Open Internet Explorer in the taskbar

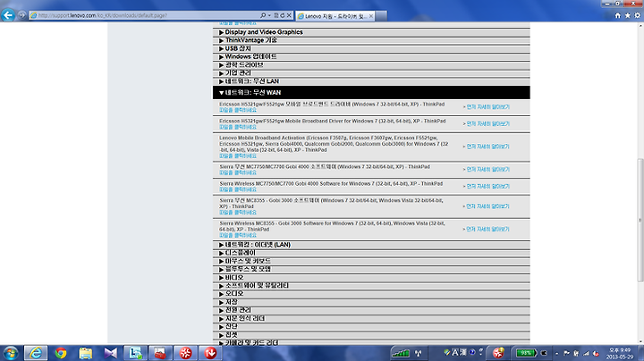tap(35, 353)
